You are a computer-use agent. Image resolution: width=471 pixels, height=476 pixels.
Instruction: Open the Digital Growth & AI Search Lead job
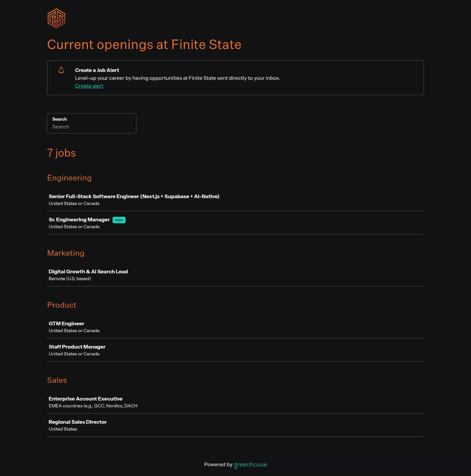coord(88,272)
